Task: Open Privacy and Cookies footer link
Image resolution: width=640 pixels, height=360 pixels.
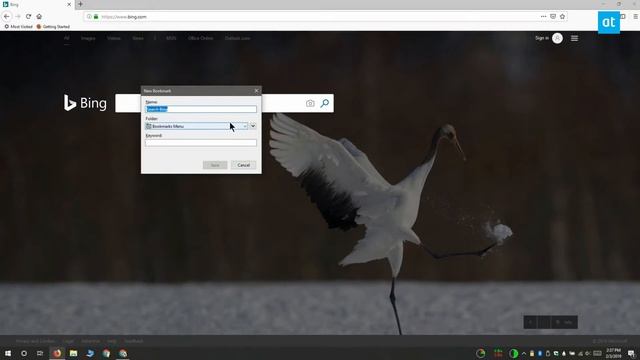Action: pyautogui.click(x=36, y=341)
